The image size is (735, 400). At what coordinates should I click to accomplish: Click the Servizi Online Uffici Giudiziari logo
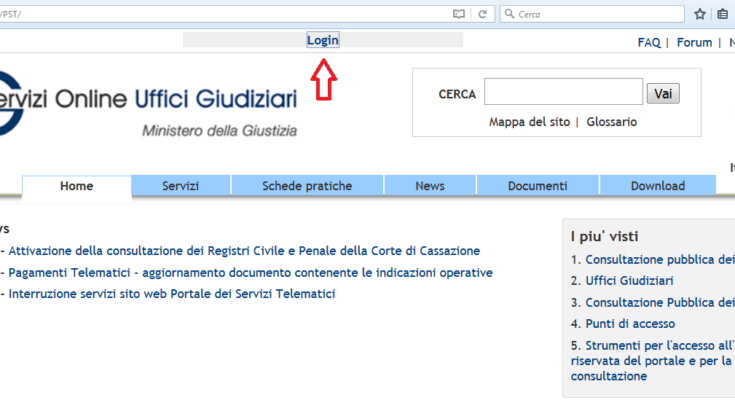coord(148,103)
